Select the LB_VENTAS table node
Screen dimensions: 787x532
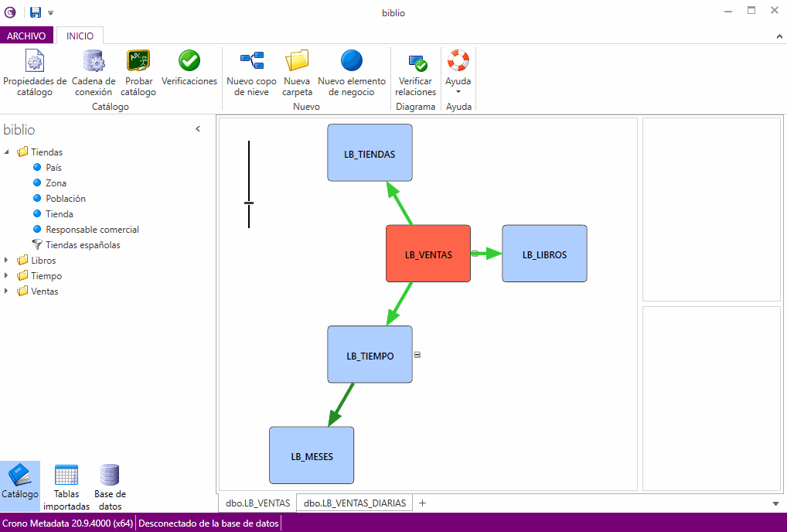pyautogui.click(x=428, y=254)
